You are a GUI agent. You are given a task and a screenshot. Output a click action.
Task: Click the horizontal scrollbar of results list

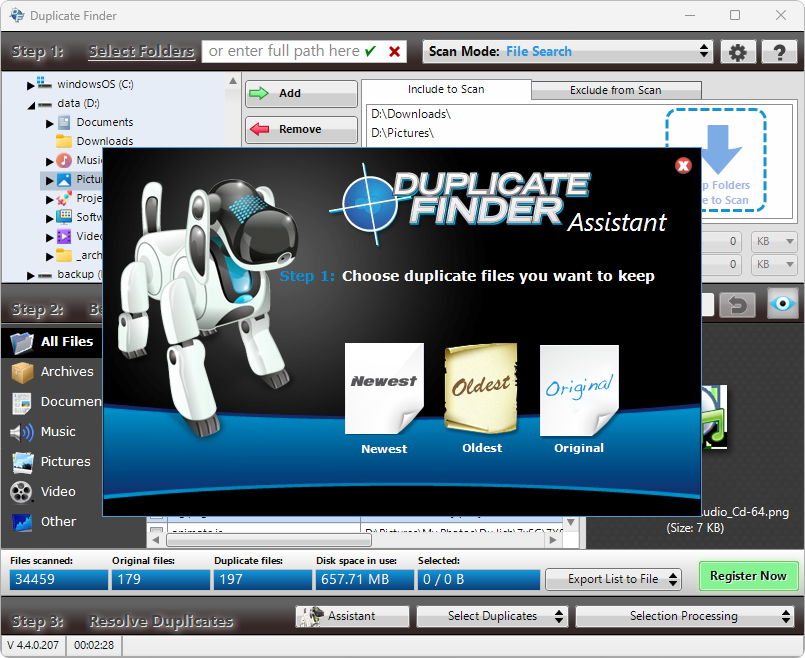pyautogui.click(x=269, y=540)
